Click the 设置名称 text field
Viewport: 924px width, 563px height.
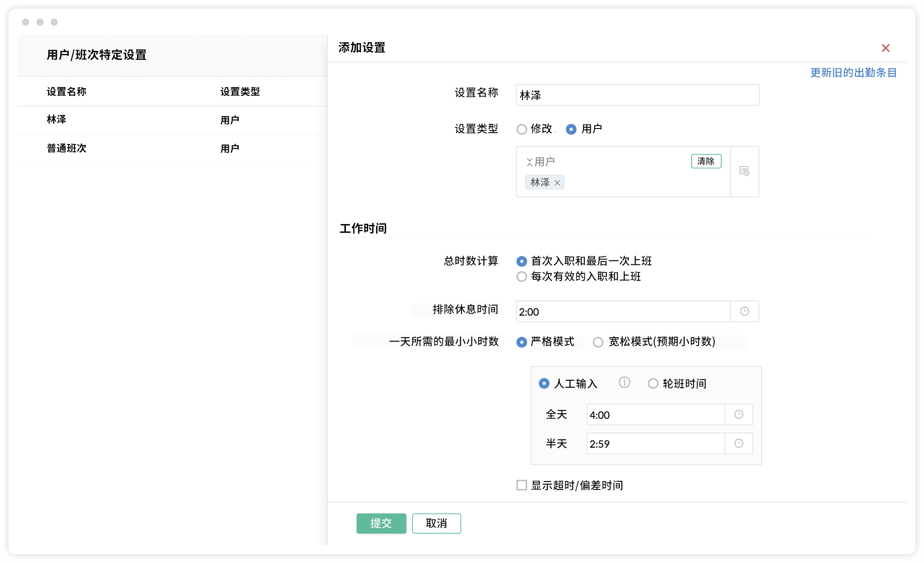tap(637, 95)
